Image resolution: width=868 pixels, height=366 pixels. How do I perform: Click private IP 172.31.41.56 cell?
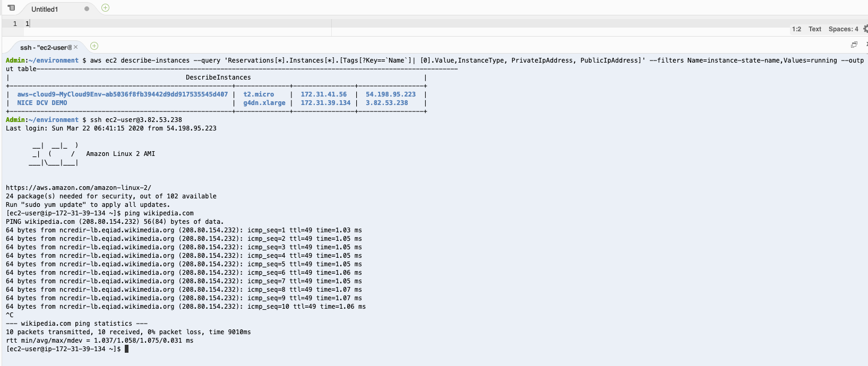pos(324,94)
